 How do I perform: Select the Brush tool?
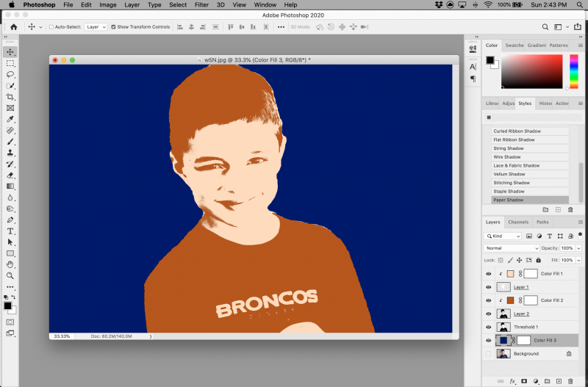pos(10,142)
